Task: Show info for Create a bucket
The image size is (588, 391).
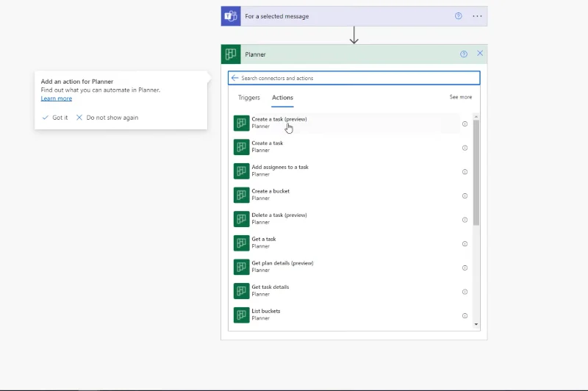Action: [465, 195]
